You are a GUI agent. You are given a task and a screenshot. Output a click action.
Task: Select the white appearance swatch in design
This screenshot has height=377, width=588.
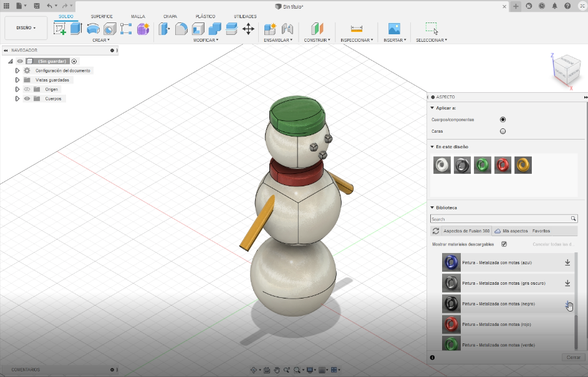pyautogui.click(x=441, y=165)
